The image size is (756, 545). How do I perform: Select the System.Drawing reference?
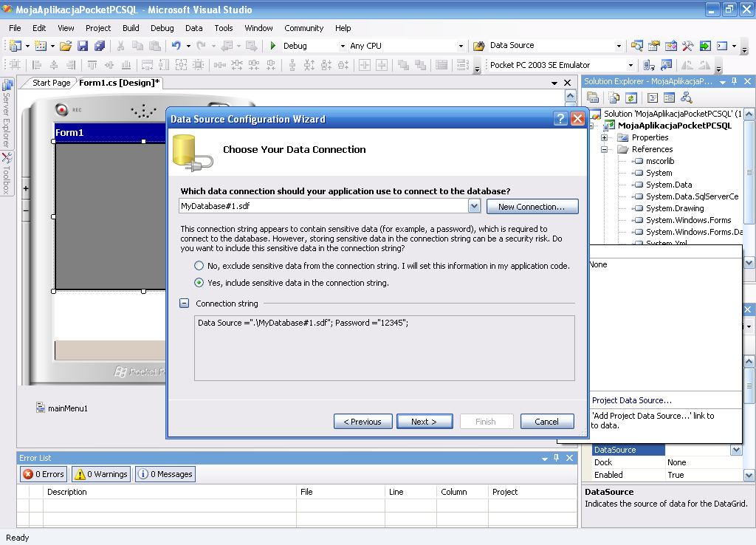[675, 208]
